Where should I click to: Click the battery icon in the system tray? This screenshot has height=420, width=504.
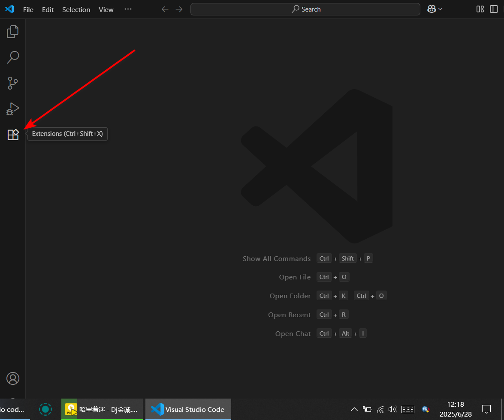point(367,409)
